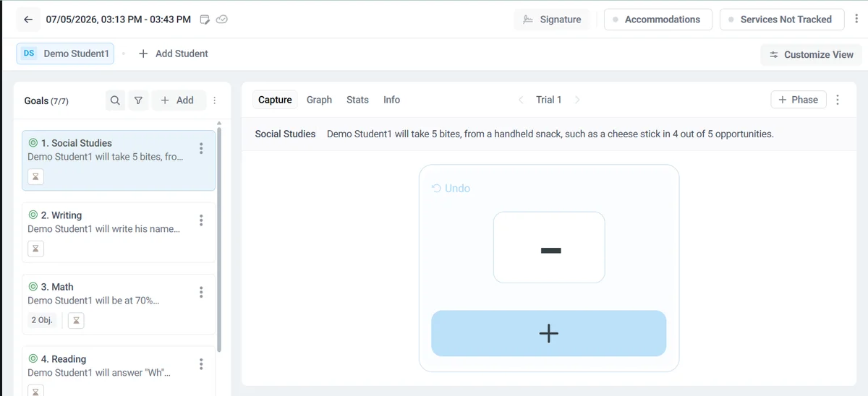Click the Social Studies heading in the goal description
This screenshot has width=868, height=396.
click(x=285, y=134)
